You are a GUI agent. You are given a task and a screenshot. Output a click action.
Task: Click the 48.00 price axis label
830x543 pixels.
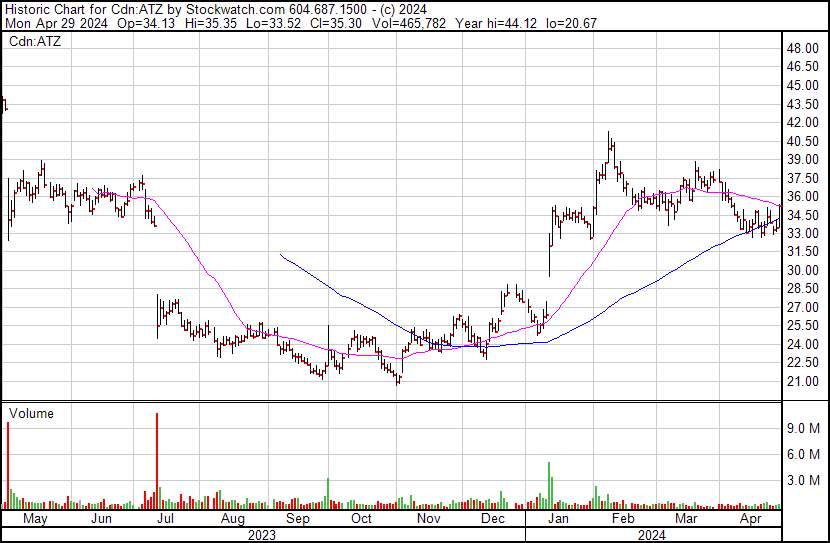(x=802, y=48)
